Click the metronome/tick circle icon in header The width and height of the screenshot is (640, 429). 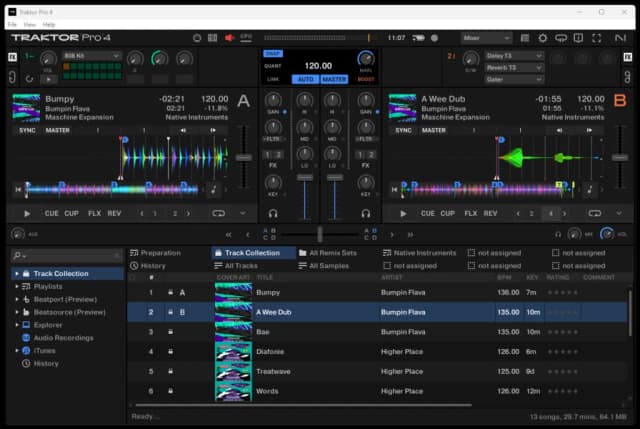pyautogui.click(x=197, y=38)
